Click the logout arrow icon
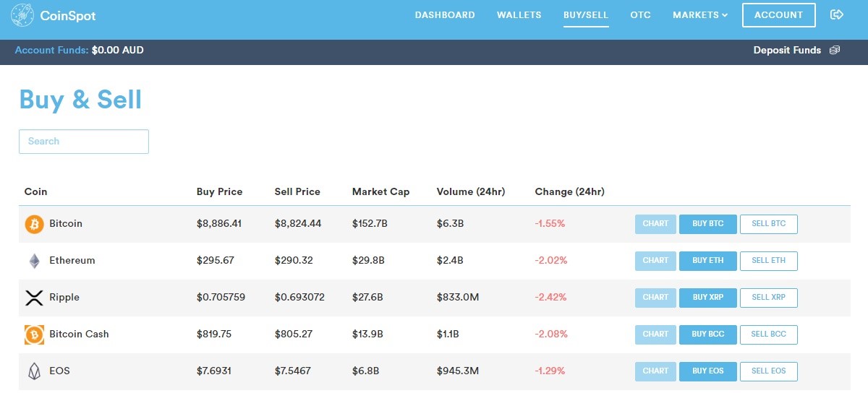 click(x=837, y=14)
